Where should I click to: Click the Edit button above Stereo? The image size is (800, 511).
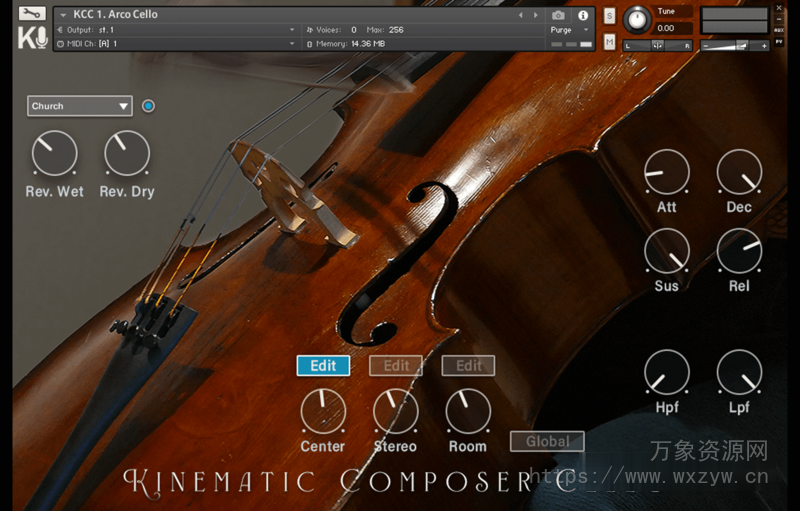click(x=396, y=366)
